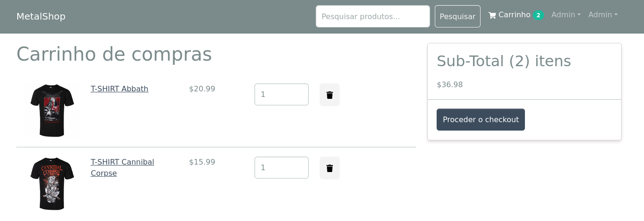Image resolution: width=644 pixels, height=221 pixels.
Task: Click the $20.99 price of Abbath shirt
Action: (x=202, y=89)
